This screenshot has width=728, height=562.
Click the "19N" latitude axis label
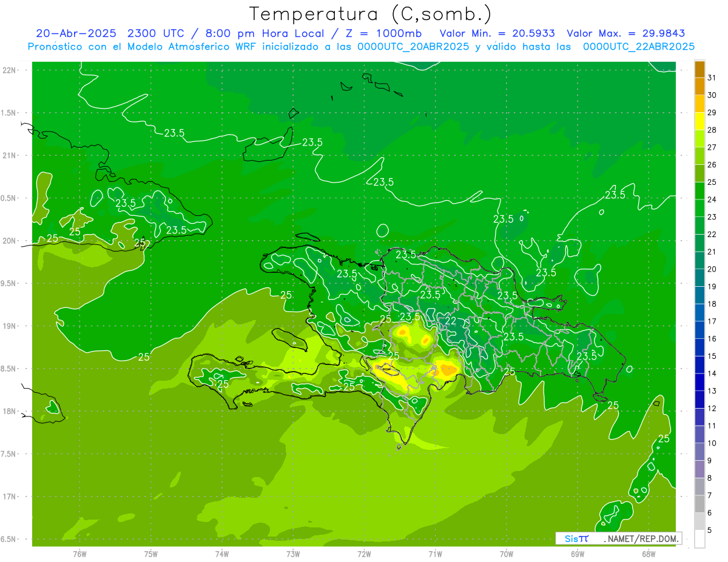(x=10, y=326)
